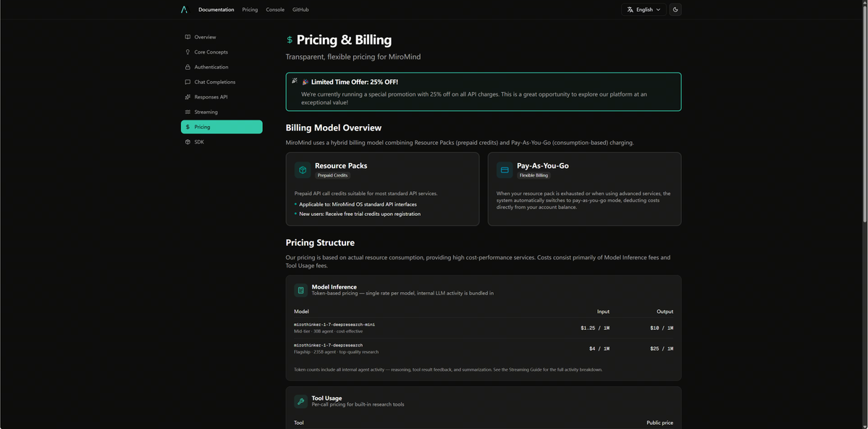Open the GitHub nav link
This screenshot has height=429, width=868.
click(300, 9)
